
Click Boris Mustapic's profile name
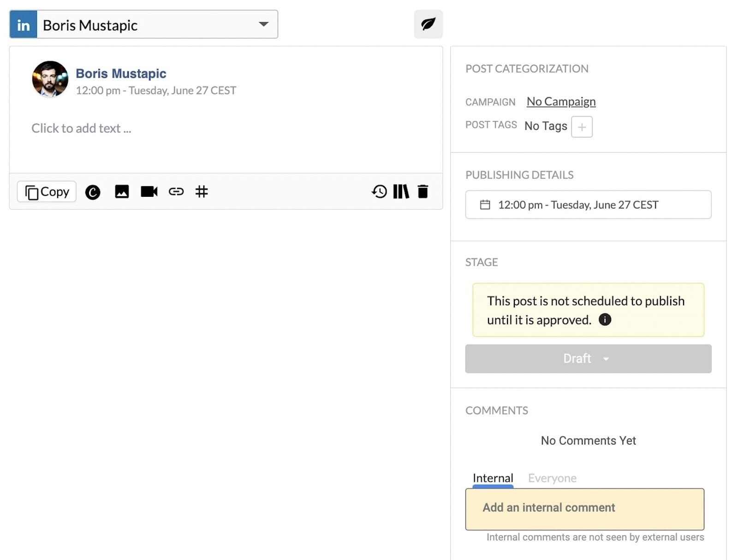pos(121,73)
